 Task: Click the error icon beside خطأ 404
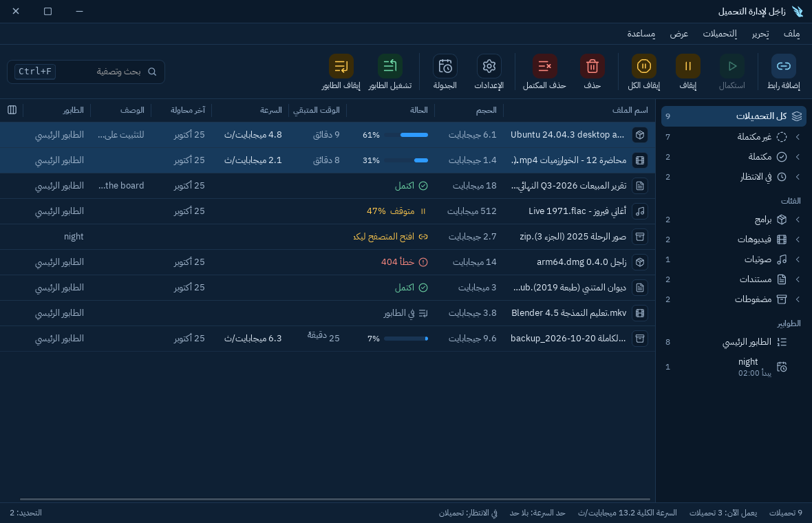coord(423,262)
